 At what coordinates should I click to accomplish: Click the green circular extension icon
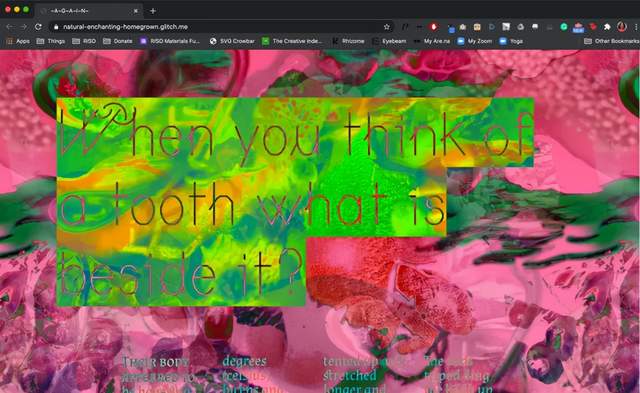[x=564, y=27]
